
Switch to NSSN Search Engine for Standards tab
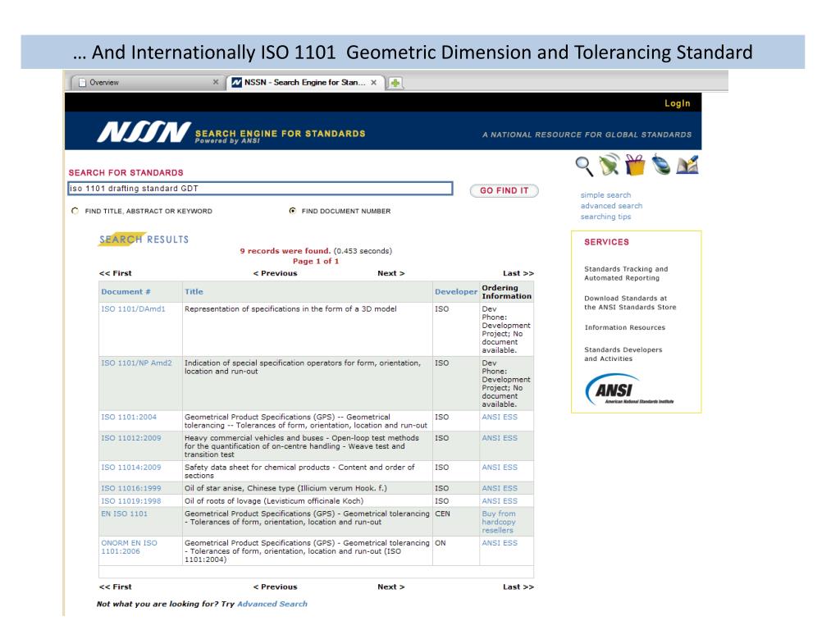pyautogui.click(x=304, y=83)
